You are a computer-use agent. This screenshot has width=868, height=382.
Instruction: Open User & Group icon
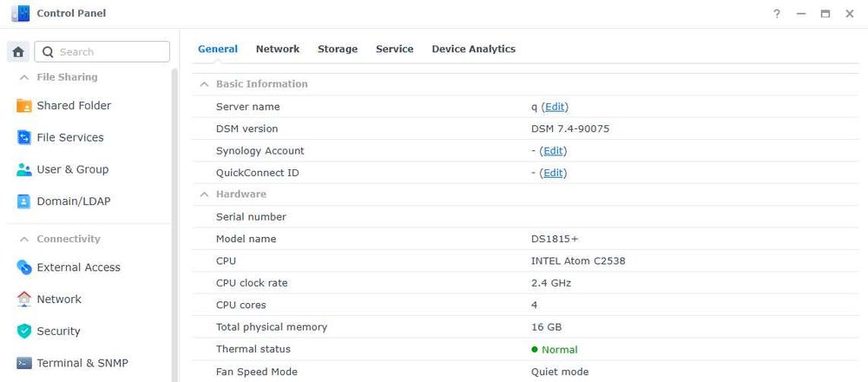23,169
